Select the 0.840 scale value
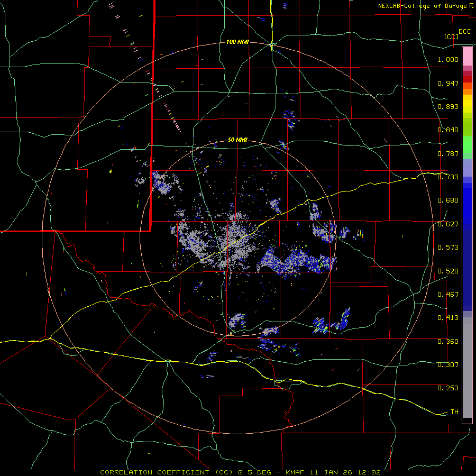The image size is (476, 476). click(x=448, y=130)
